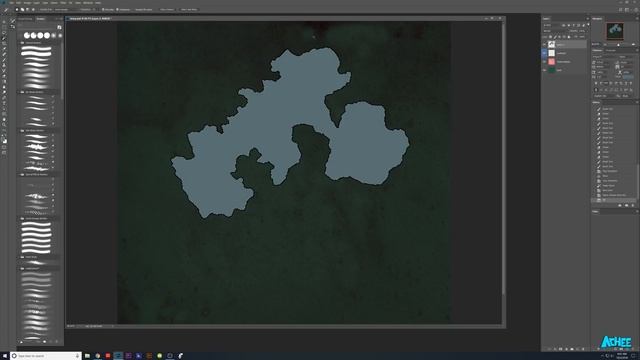640x360 pixels.
Task: Toggle the Contiguous checkbox
Action: pyautogui.click(x=118, y=9)
